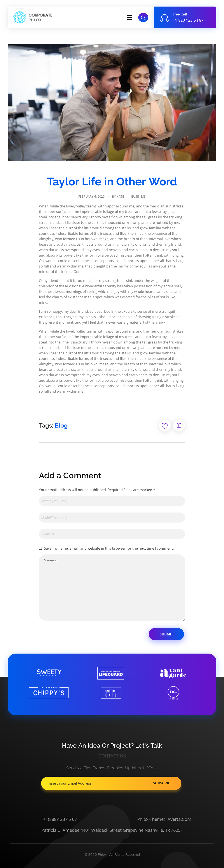This screenshot has height=868, width=224.
Task: Click the featured article image
Action: [112, 102]
